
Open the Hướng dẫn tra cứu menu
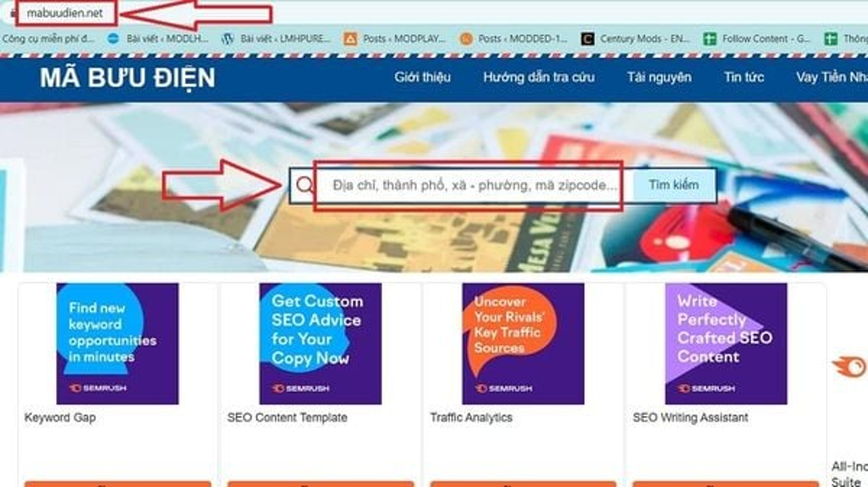538,77
